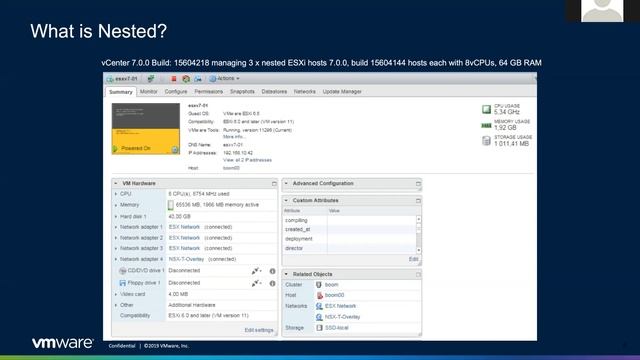Click the memory usage icon
This screenshot has width=640, height=360.
pos(486,125)
